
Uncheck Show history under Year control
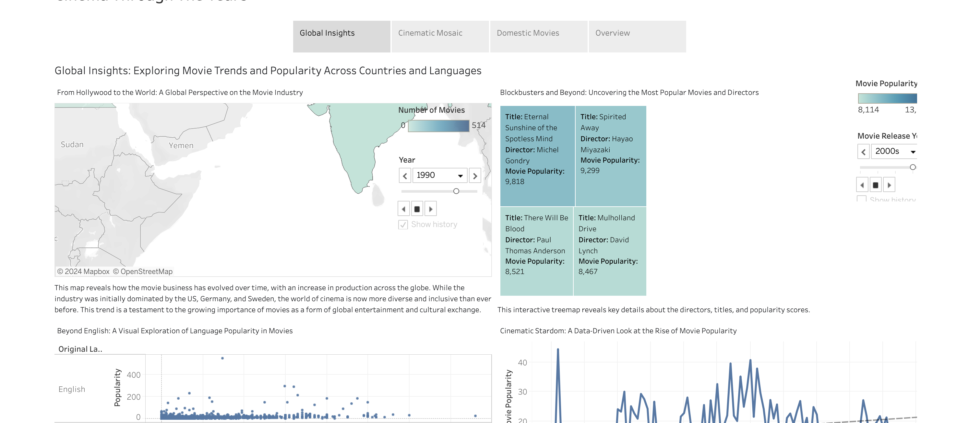403,224
